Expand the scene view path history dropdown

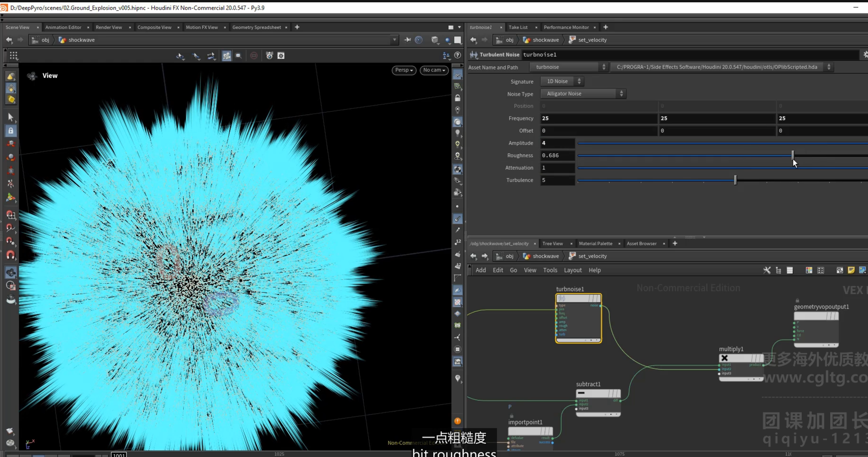394,40
